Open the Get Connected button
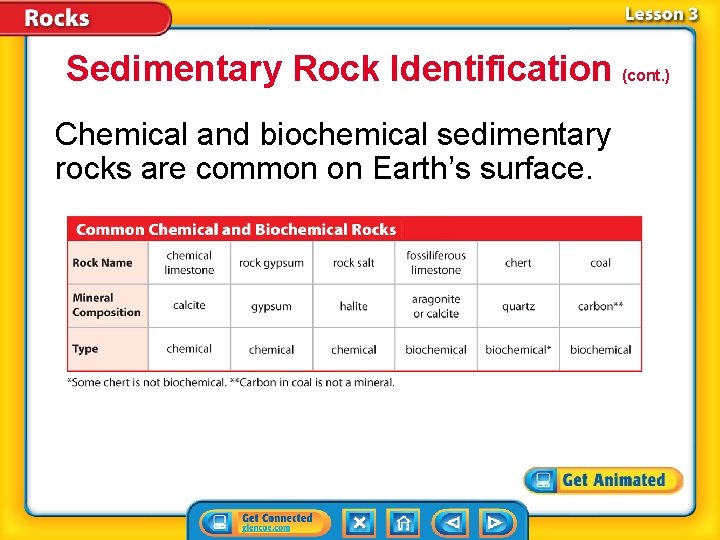 (x=265, y=523)
